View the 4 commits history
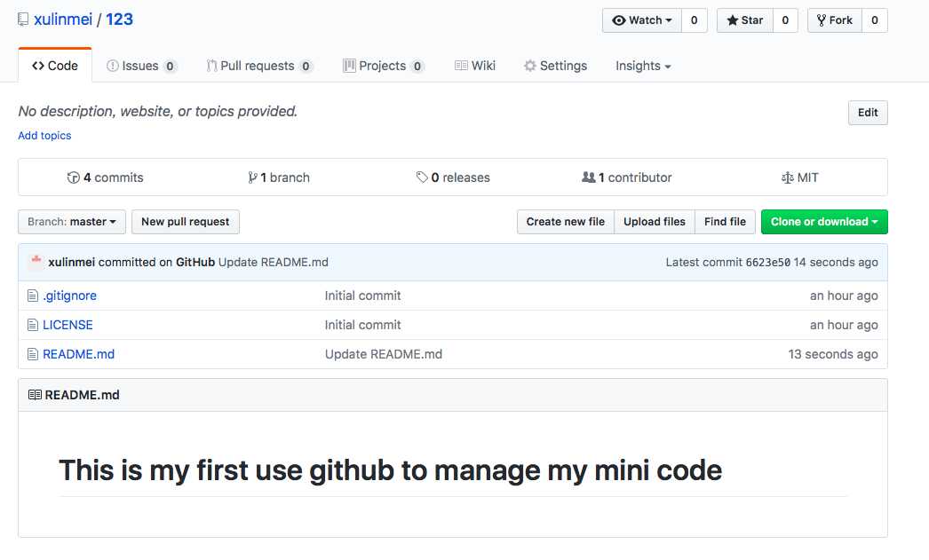 click(x=106, y=177)
